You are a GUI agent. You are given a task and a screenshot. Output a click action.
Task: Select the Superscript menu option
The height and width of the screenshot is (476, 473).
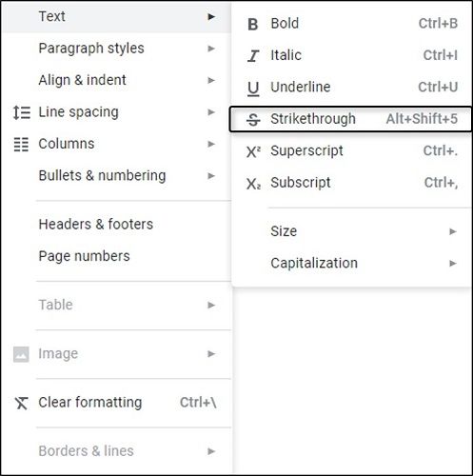point(351,150)
